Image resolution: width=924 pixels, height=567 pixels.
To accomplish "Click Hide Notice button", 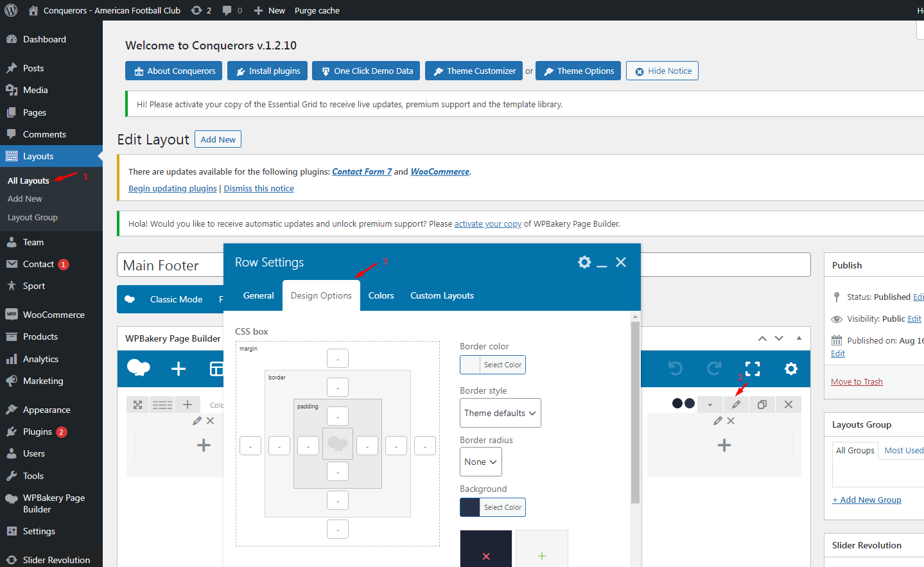I will tap(662, 71).
